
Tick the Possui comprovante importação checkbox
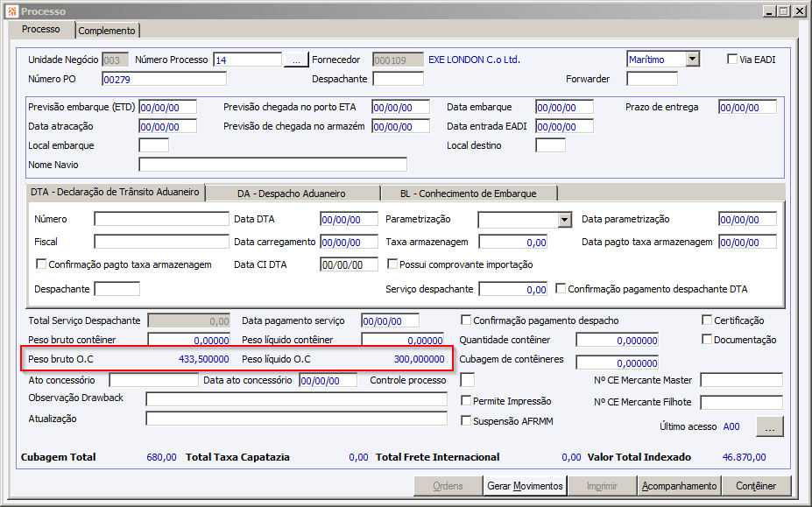pyautogui.click(x=392, y=264)
